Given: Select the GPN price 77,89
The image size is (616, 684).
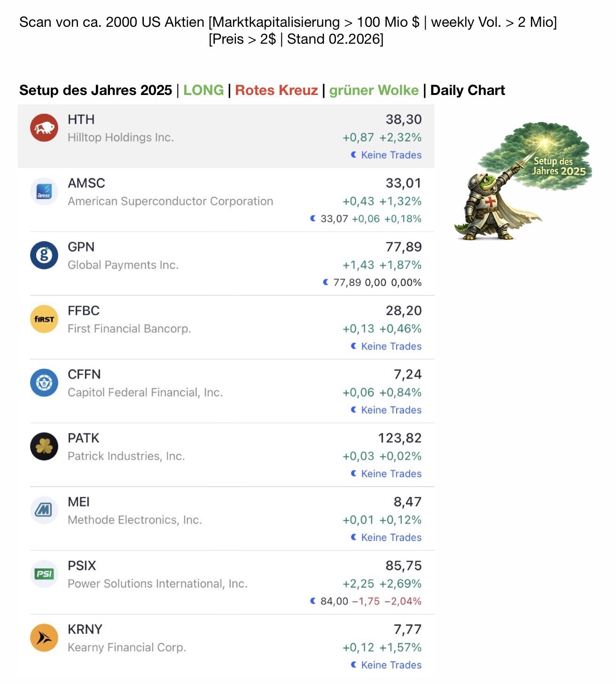Looking at the screenshot, I should 404,247.
